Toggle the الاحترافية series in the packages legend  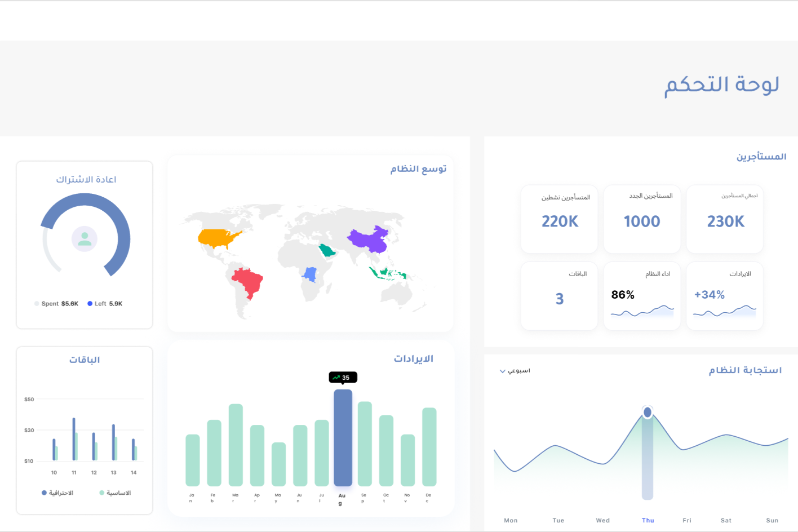[x=57, y=493]
